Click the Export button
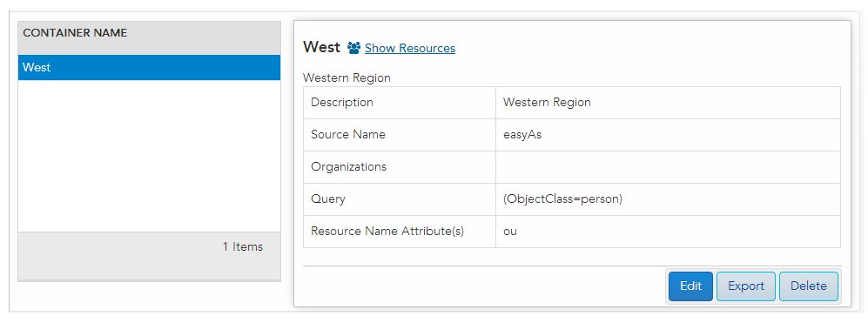Viewport: 868px width, 323px height. click(x=745, y=286)
